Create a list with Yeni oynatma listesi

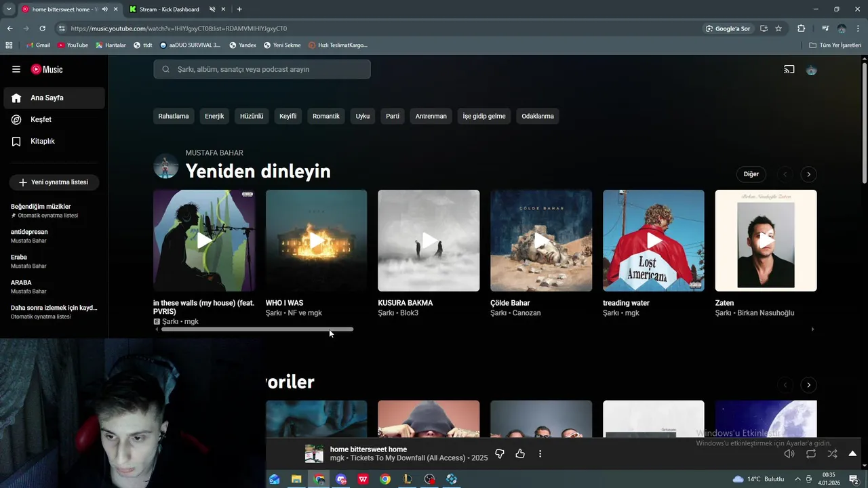54,182
